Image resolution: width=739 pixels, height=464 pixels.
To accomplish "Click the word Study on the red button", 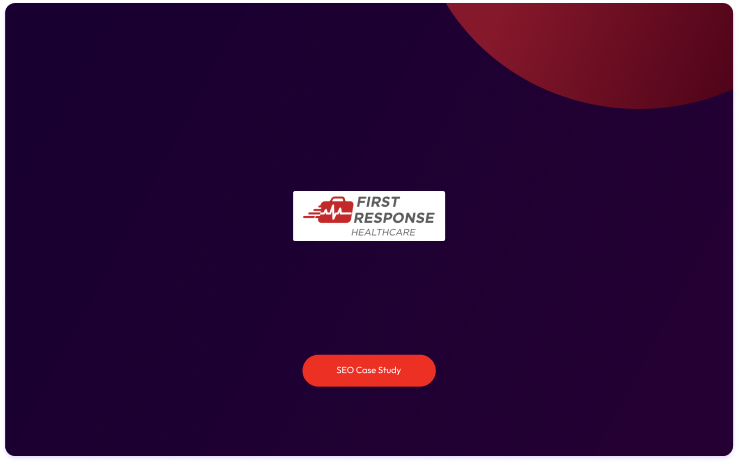I will pos(389,371).
